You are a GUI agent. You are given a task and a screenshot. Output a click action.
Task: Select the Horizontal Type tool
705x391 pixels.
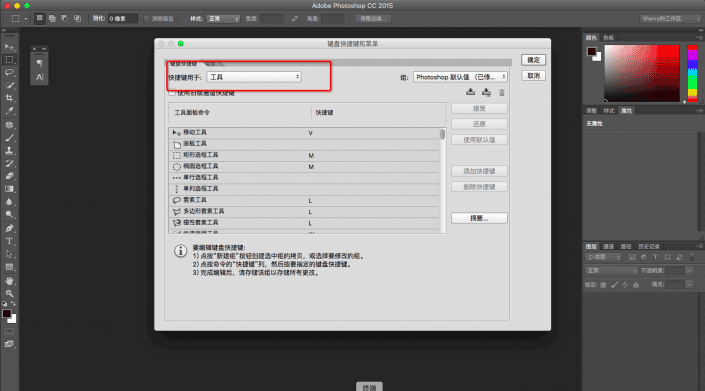9,241
